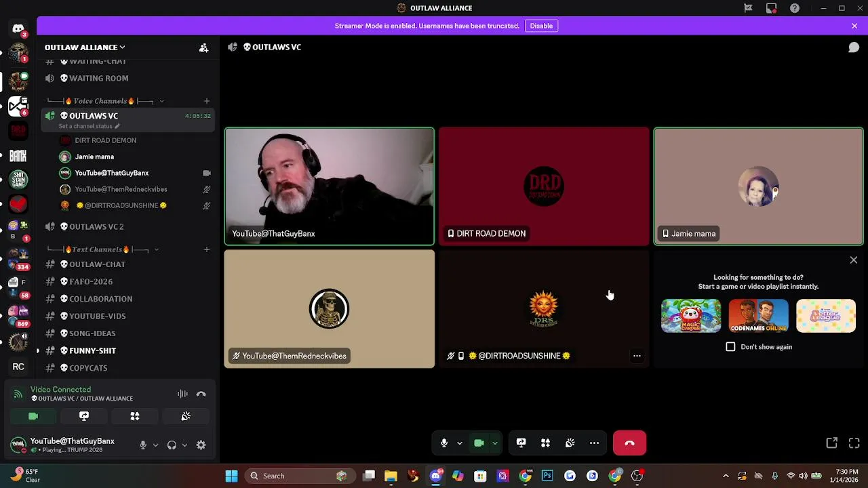Toggle deafen headphones in user panel
Screen dimensions: 868x488
coord(172,445)
